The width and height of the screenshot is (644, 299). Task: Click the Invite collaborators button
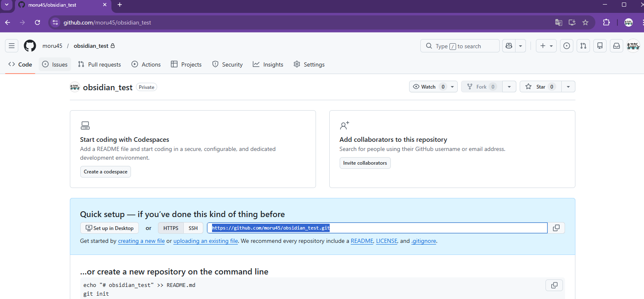(x=365, y=163)
